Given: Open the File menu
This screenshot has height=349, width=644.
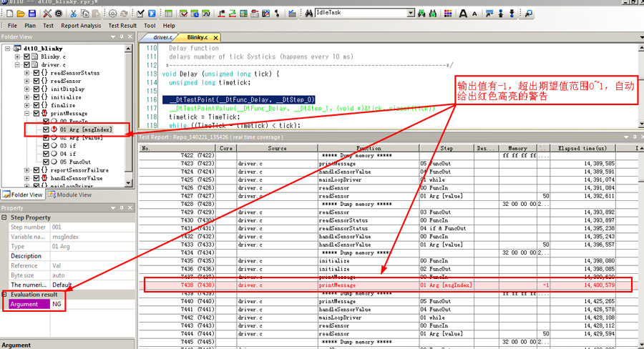Looking at the screenshot, I should pyautogui.click(x=12, y=26).
